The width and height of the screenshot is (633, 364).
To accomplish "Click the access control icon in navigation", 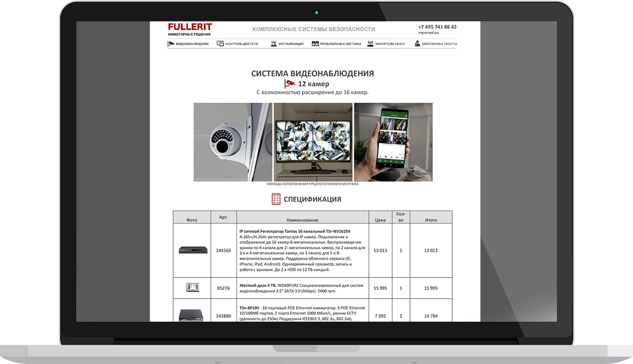I will pyautogui.click(x=220, y=44).
